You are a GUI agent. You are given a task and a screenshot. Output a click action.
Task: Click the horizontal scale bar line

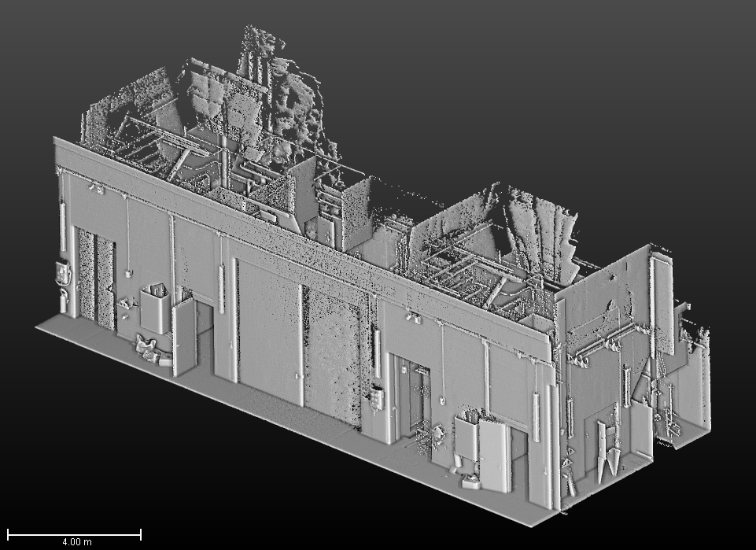click(x=74, y=534)
